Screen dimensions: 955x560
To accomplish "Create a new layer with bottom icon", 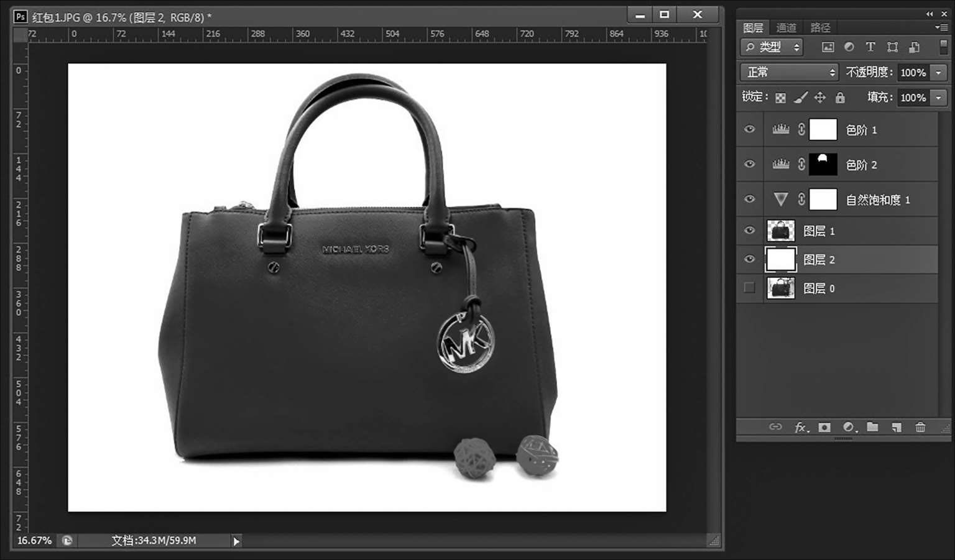I will point(896,427).
